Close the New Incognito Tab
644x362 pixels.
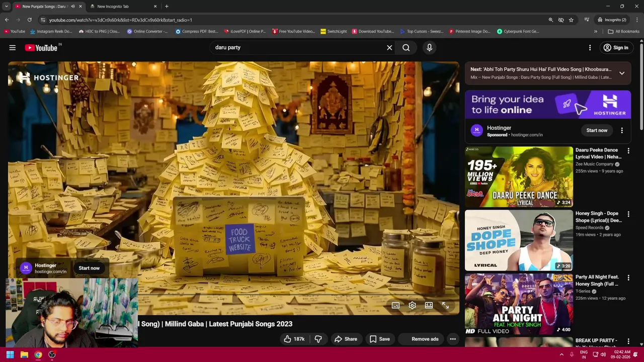pos(155,7)
